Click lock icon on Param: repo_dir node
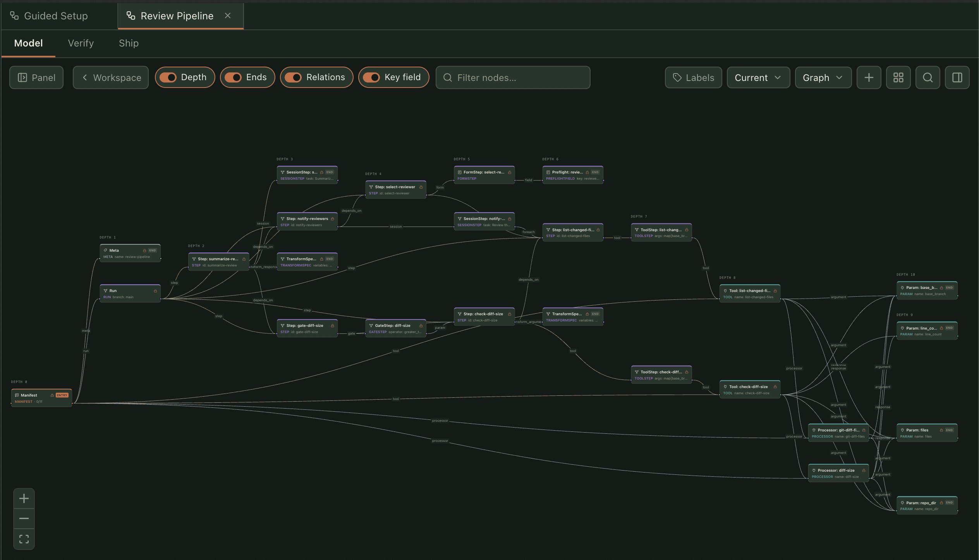Screen dimensions: 979x560 coord(941,503)
